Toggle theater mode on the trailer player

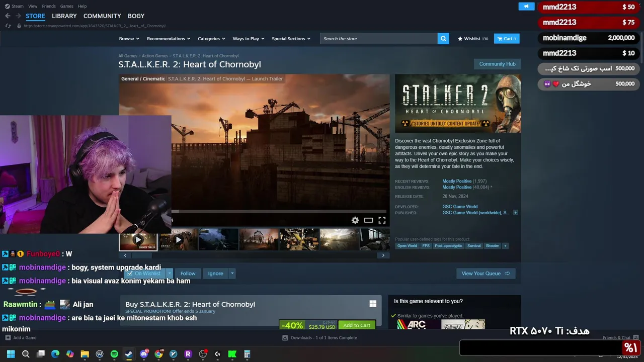(x=369, y=220)
